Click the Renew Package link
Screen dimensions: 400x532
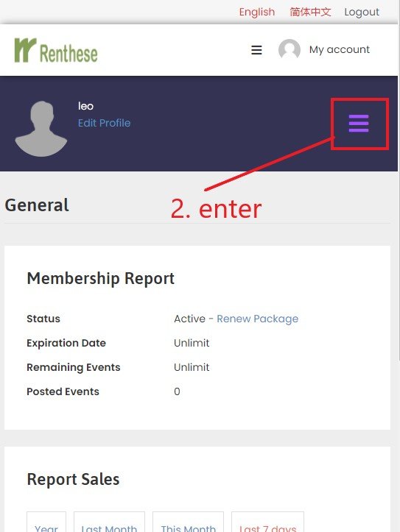click(257, 319)
